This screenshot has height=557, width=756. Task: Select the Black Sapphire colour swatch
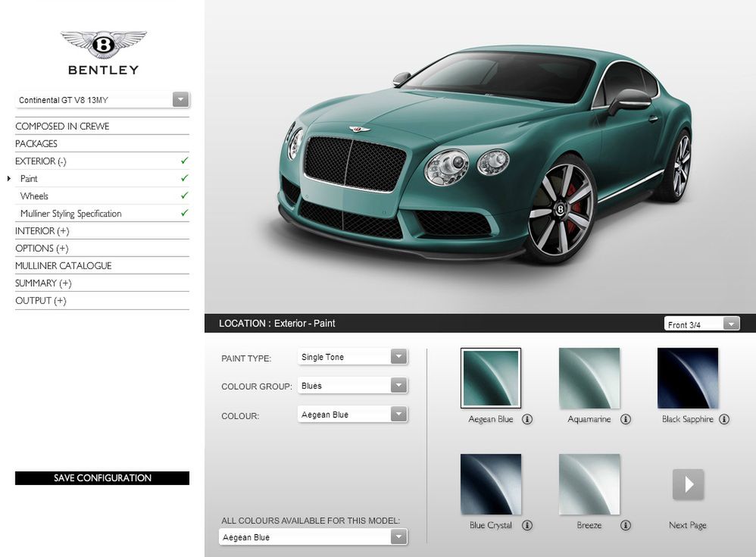pyautogui.click(x=688, y=378)
